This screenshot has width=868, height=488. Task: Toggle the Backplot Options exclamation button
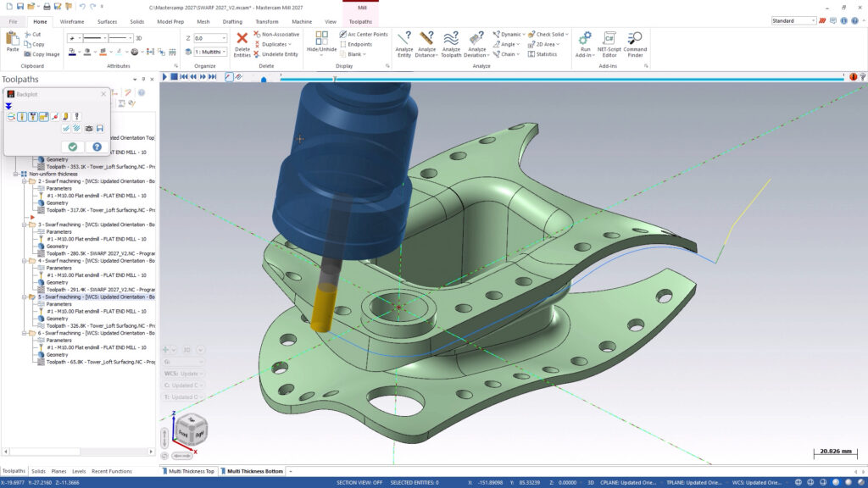(77, 116)
